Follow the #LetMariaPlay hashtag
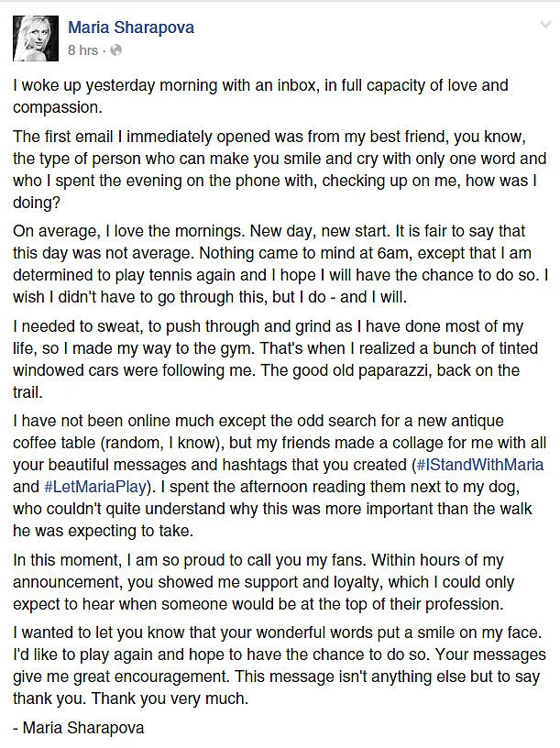The image size is (560, 748). pyautogui.click(x=94, y=487)
